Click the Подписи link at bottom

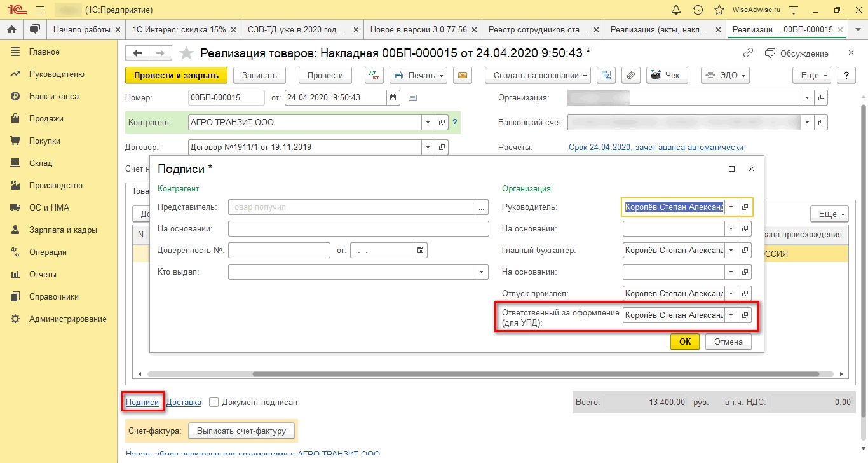[x=142, y=402]
